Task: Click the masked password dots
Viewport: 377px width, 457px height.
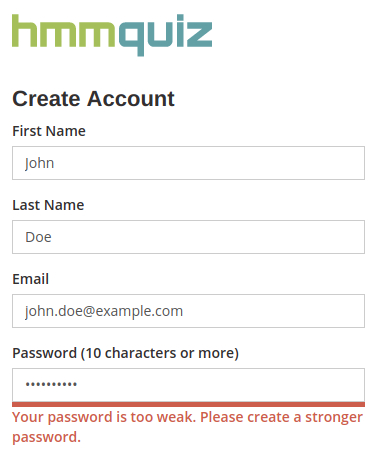Action: coord(51,384)
